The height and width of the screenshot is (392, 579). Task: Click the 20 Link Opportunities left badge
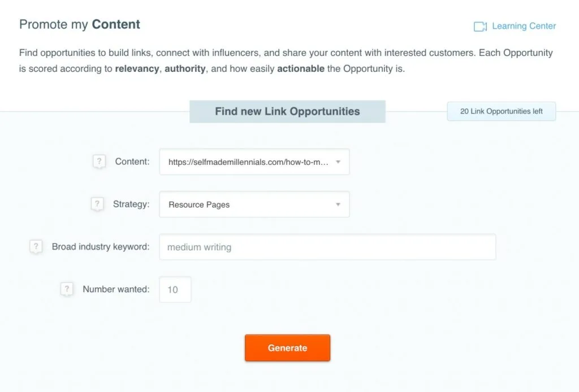[501, 111]
